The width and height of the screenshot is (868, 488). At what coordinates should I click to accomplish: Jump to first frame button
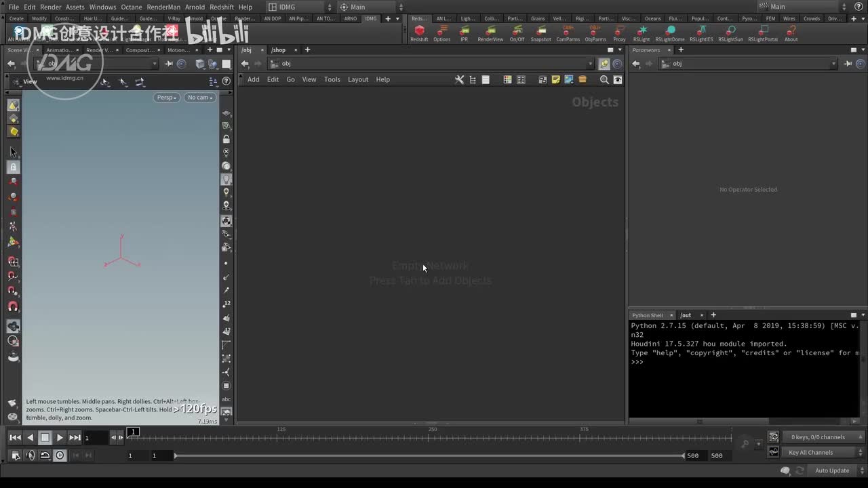15,438
